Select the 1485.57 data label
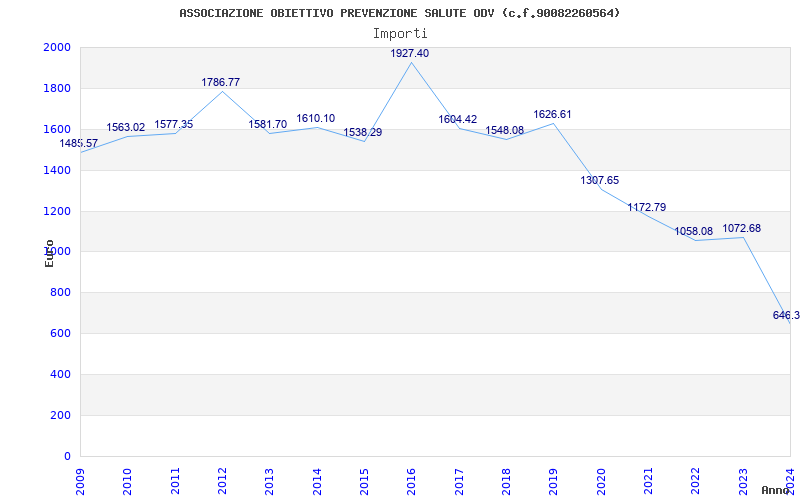800x500 pixels. (x=79, y=143)
